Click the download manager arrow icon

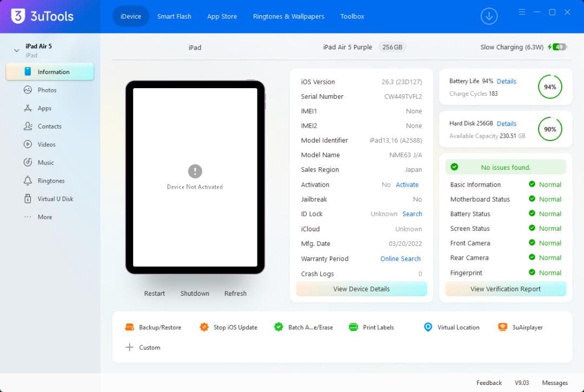[x=489, y=16]
